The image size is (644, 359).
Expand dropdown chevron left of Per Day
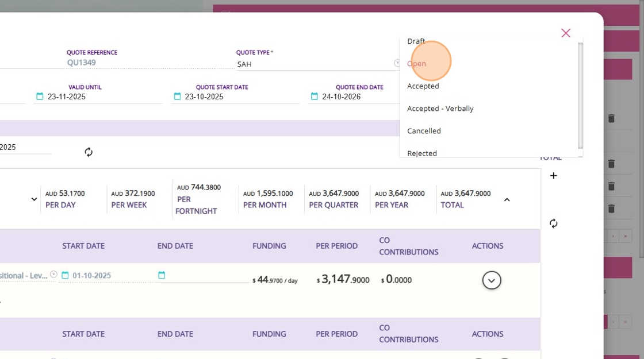coord(34,199)
